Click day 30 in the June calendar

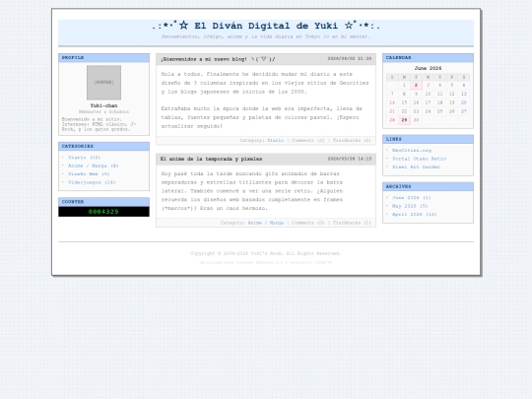[416, 120]
